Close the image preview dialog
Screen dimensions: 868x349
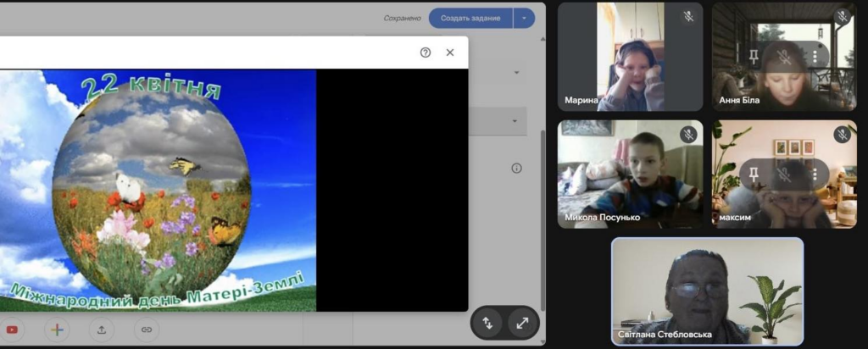pyautogui.click(x=450, y=53)
